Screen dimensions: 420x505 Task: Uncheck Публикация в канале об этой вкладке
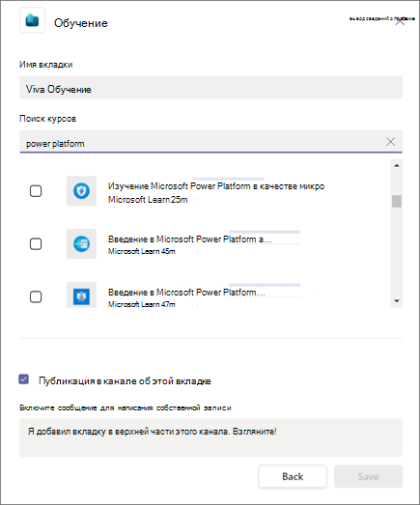pos(24,379)
